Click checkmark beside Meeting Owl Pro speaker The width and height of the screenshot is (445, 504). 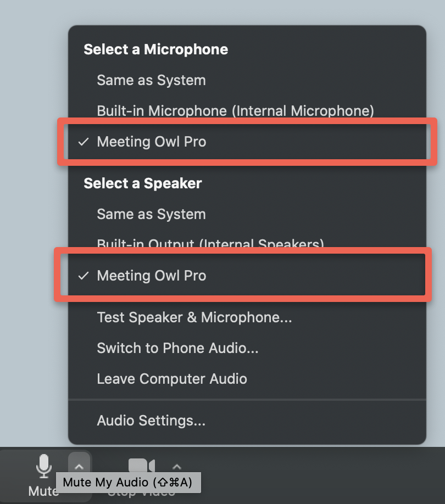point(83,276)
